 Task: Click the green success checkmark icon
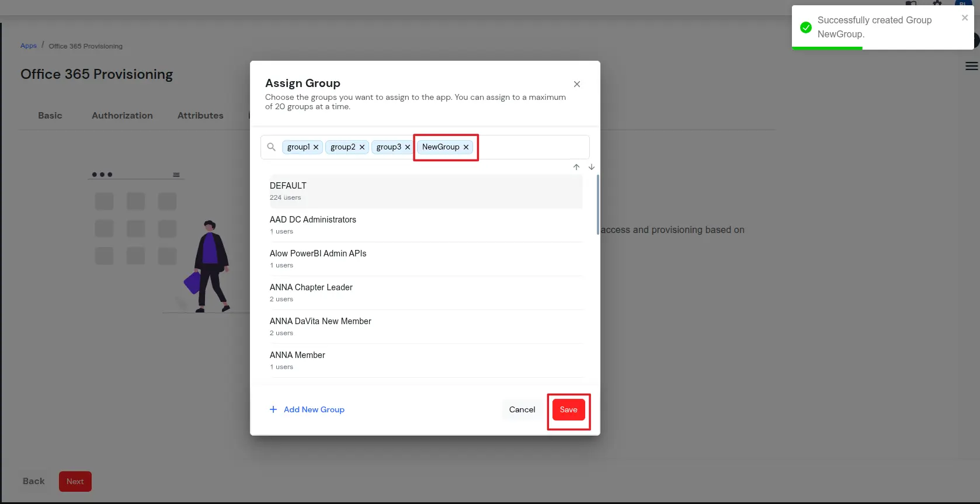pos(806,27)
